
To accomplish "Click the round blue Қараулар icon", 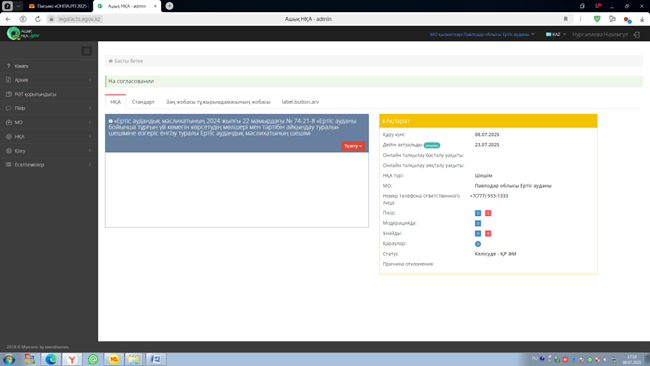I will 478,244.
